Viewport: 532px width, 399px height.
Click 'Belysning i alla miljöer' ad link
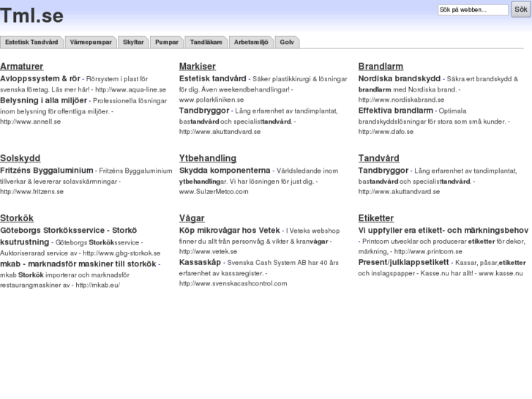[x=43, y=100]
